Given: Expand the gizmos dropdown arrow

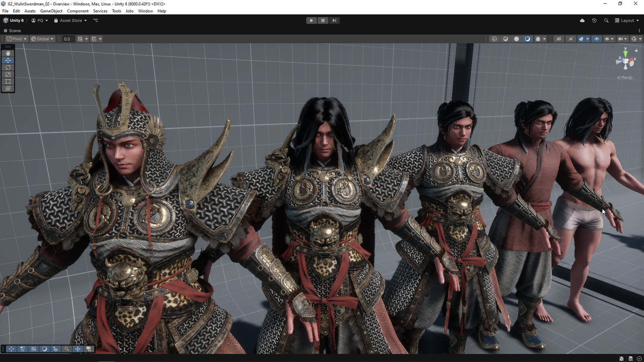Looking at the screenshot, I should [640, 39].
